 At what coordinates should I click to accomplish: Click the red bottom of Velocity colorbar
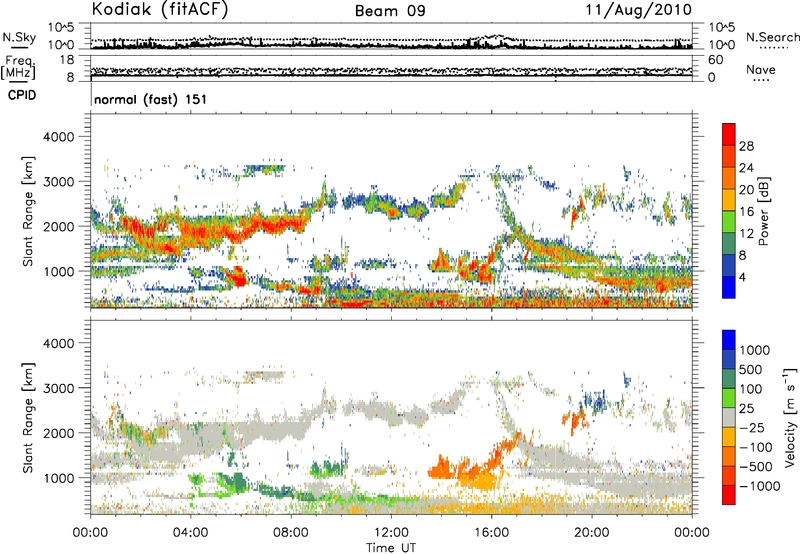(x=729, y=495)
